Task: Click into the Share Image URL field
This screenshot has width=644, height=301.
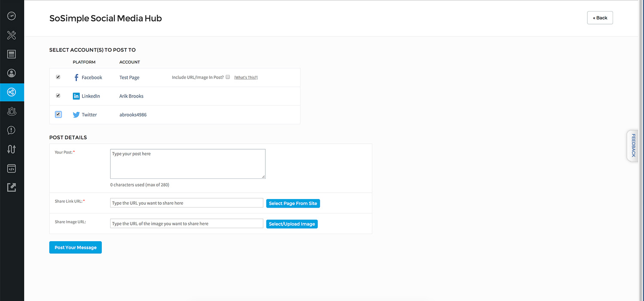Action: coord(187,224)
